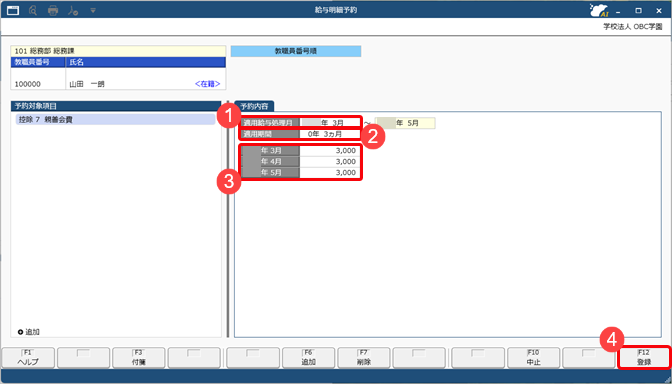Viewport: 672px width, 384px height.
Task: Click the 5月 amount 3,000 field
Action: [x=330, y=173]
